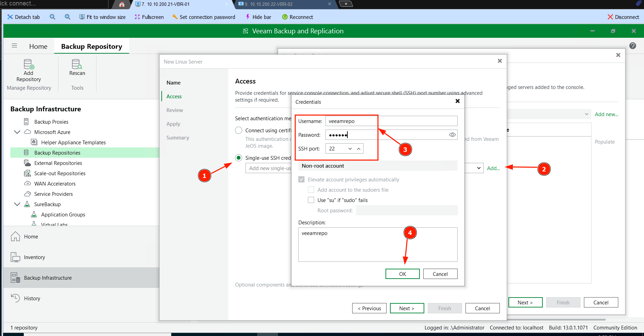
Task: Collapse the SureBackup tree node
Action: tap(17, 204)
